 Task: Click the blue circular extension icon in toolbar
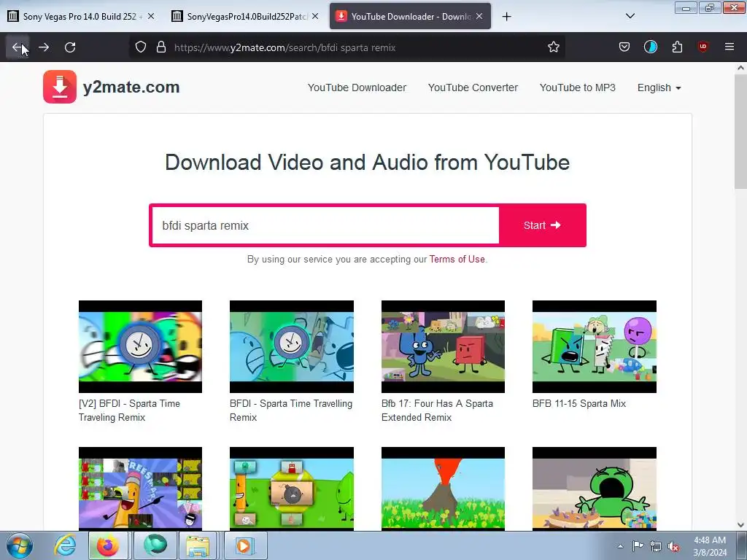(x=650, y=47)
